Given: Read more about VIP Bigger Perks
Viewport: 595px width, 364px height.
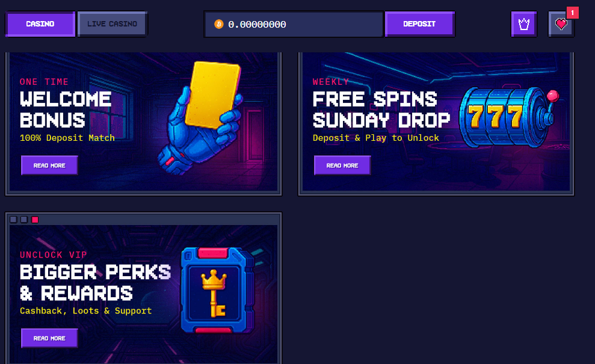Looking at the screenshot, I should pyautogui.click(x=49, y=338).
